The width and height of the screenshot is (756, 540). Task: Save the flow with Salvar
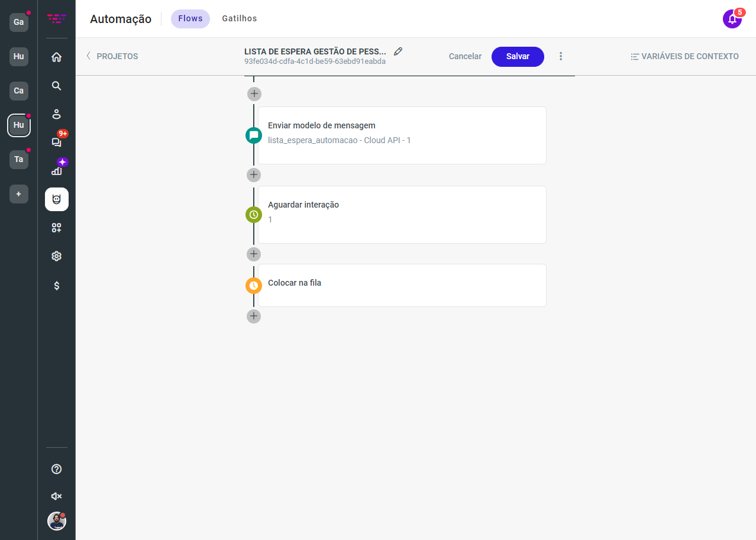tap(518, 56)
